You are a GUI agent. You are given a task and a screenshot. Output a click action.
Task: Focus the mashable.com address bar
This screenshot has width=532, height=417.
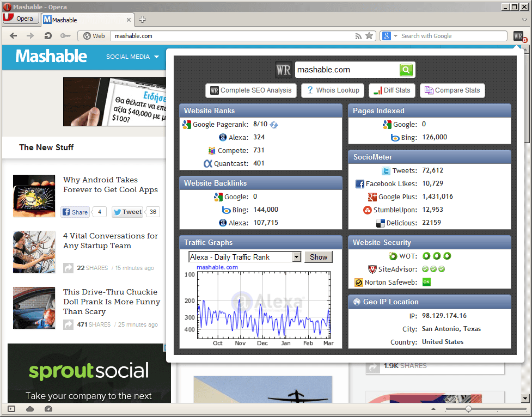[x=233, y=36]
